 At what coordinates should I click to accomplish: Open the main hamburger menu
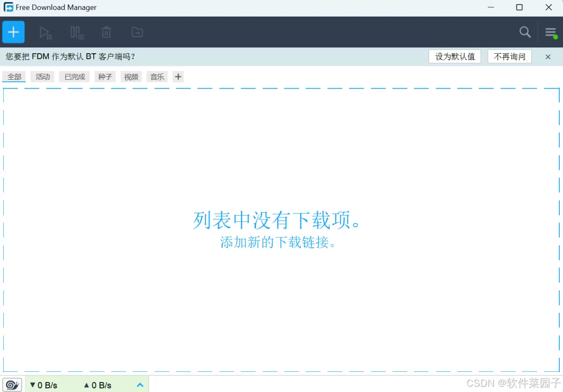tap(551, 32)
